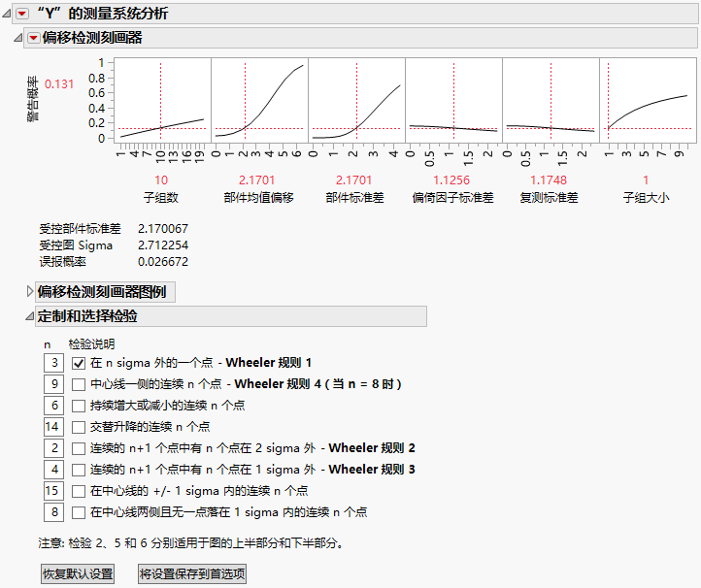Click the 偏倚因子标准差 value 1.1256
701x588 pixels.
451,180
